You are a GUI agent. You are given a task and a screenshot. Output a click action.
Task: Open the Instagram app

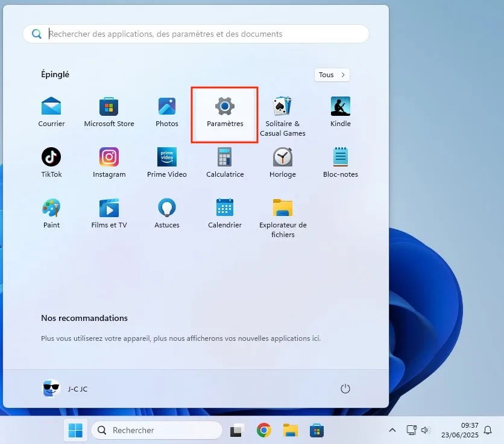[109, 162]
